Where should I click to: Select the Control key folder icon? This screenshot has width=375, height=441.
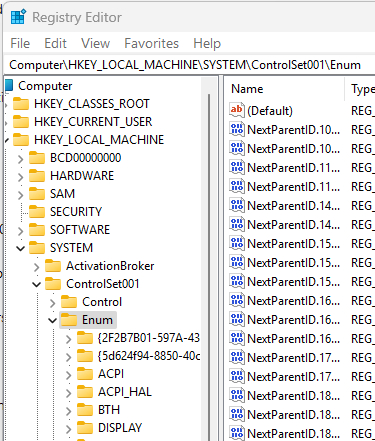(69, 302)
